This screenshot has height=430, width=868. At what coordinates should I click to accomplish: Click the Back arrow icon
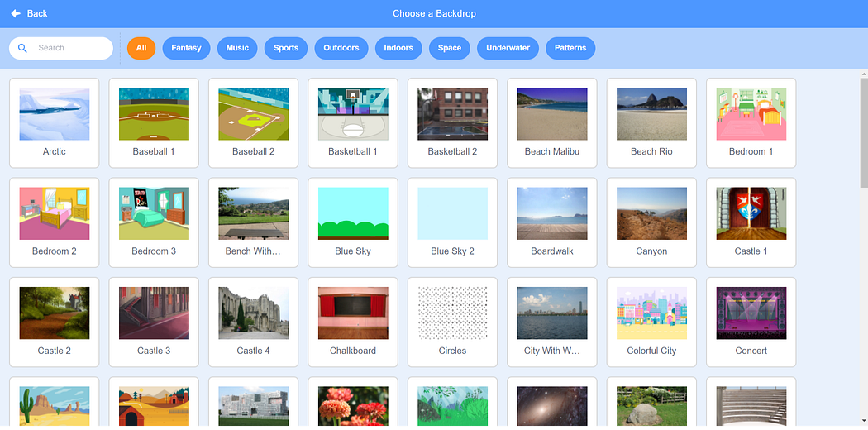(x=16, y=13)
